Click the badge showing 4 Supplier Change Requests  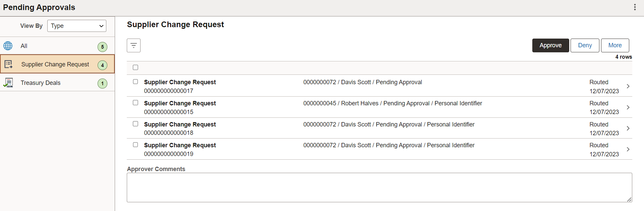[103, 65]
